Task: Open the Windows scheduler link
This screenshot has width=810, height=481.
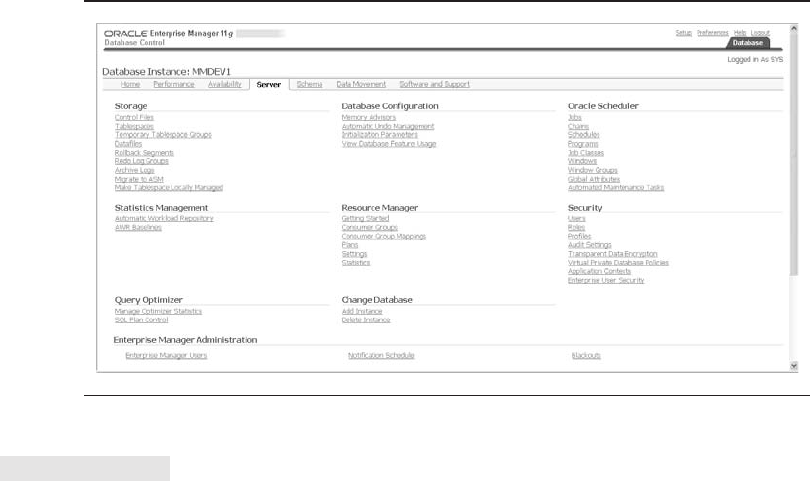Action: tap(582, 161)
